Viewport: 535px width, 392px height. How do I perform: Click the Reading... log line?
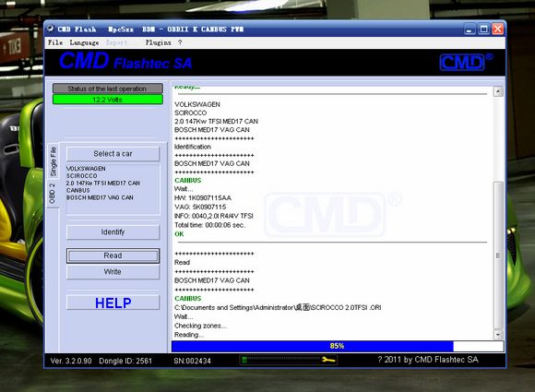pos(189,335)
